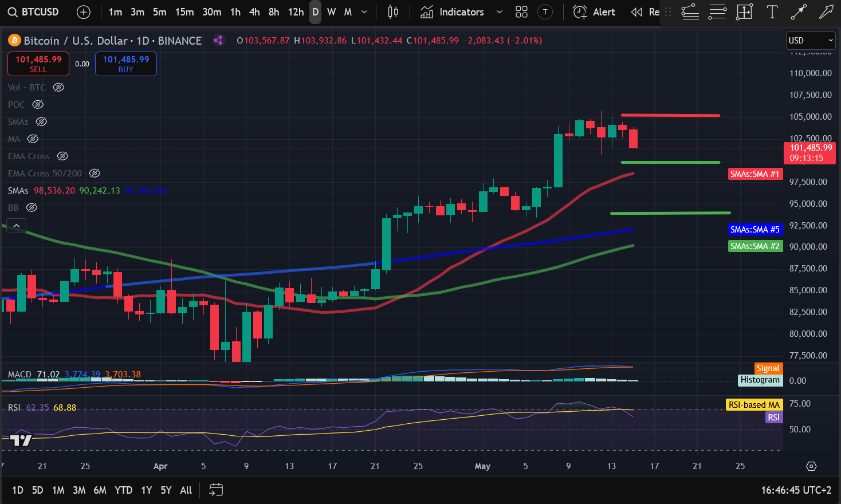
Task: Switch to the 1m timeframe
Action: click(115, 12)
